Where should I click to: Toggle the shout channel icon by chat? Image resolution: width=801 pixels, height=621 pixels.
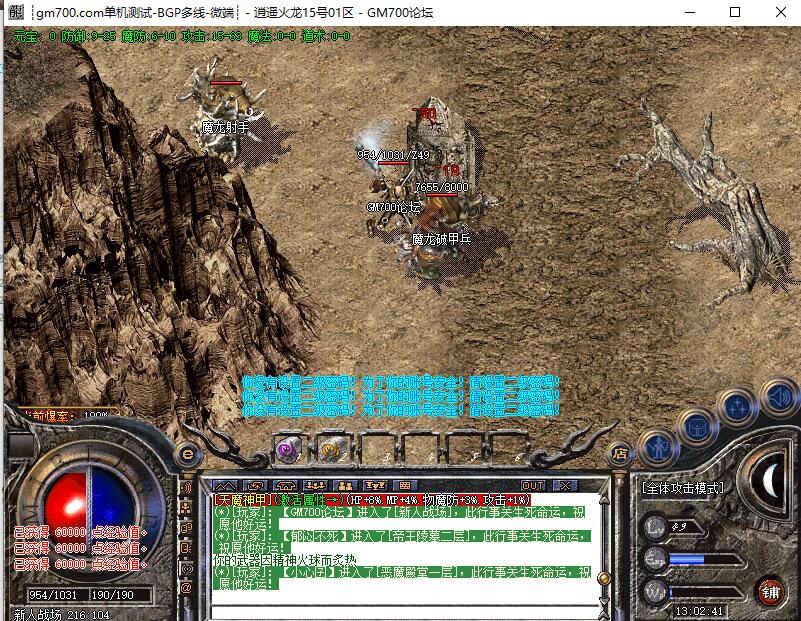(186, 488)
